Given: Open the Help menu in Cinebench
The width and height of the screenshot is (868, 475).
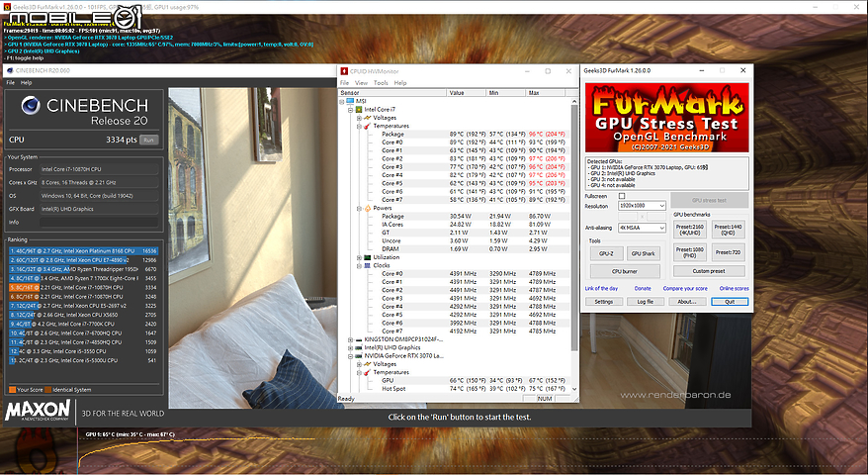Looking at the screenshot, I should [26, 82].
